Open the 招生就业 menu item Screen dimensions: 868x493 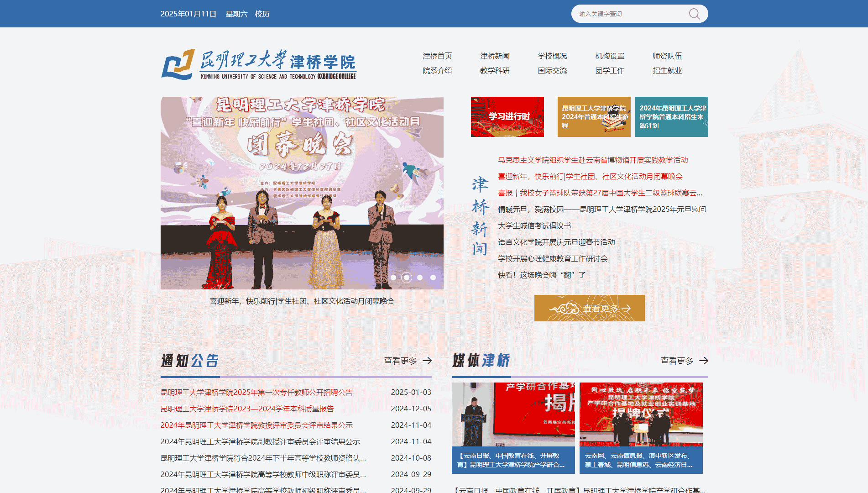pyautogui.click(x=667, y=71)
